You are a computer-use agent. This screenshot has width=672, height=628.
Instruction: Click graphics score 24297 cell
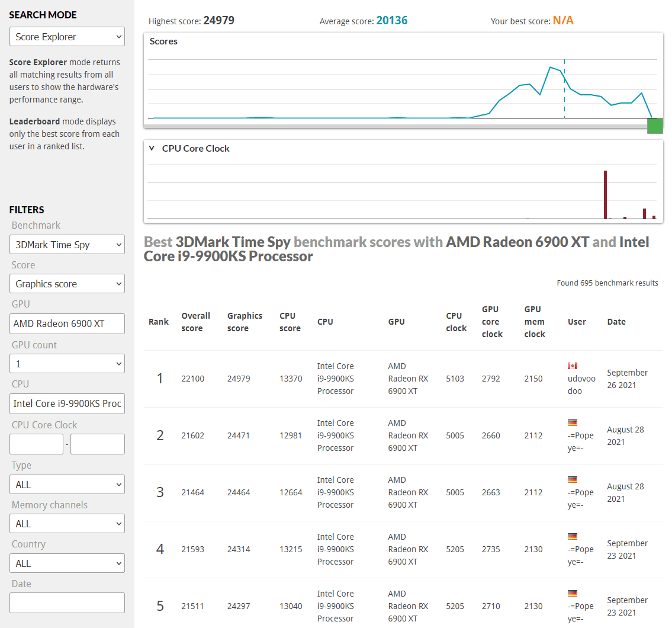click(x=239, y=606)
